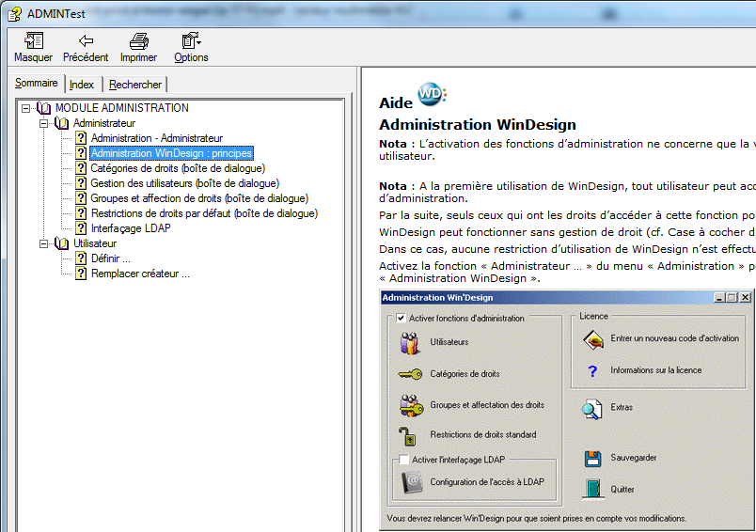Click question-mark icon beside Administration - Administrateur
The width and height of the screenshot is (756, 532).
click(81, 139)
